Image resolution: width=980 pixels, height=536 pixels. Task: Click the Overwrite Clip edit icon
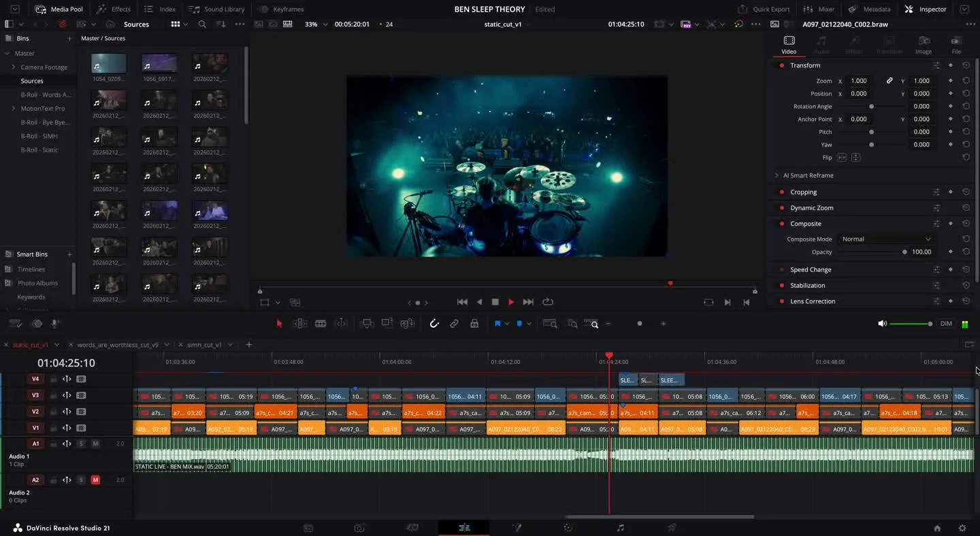coord(387,324)
